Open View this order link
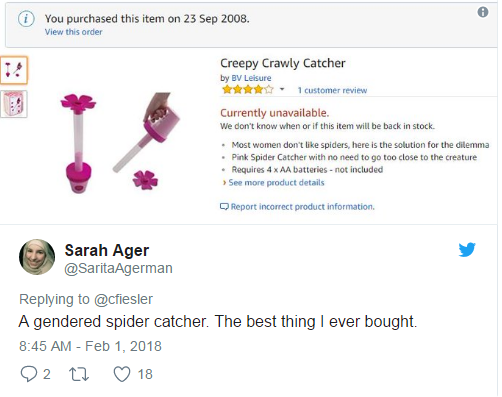This screenshot has height=397, width=502. (74, 32)
